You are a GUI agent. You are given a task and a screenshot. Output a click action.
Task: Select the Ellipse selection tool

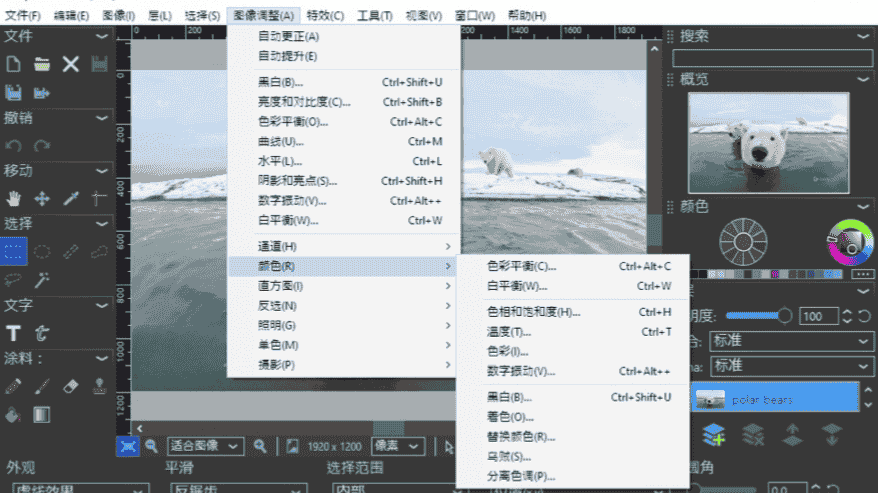click(42, 252)
